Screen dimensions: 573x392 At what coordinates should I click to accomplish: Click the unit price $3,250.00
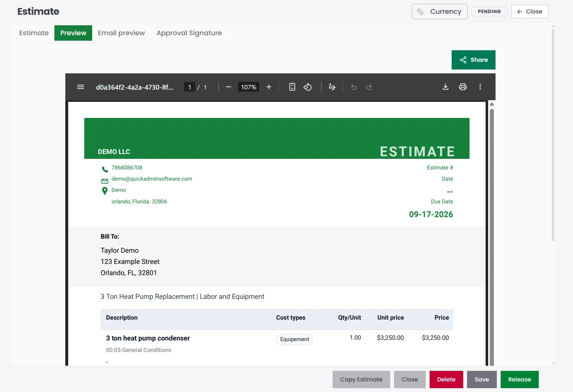(391, 338)
